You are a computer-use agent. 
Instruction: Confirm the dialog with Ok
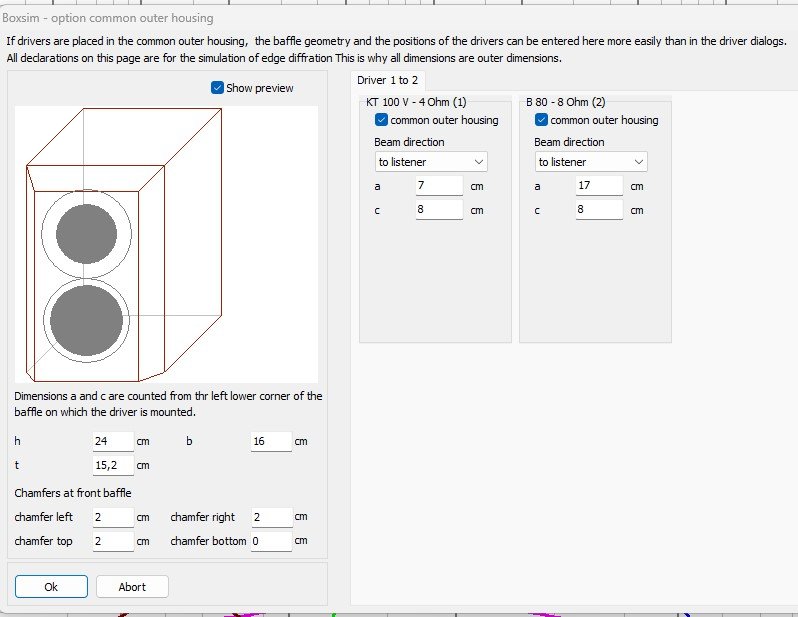[51, 586]
